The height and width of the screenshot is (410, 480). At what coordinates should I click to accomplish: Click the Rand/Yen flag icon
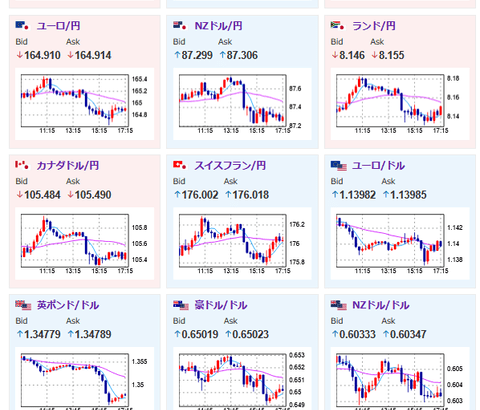pyautogui.click(x=337, y=25)
